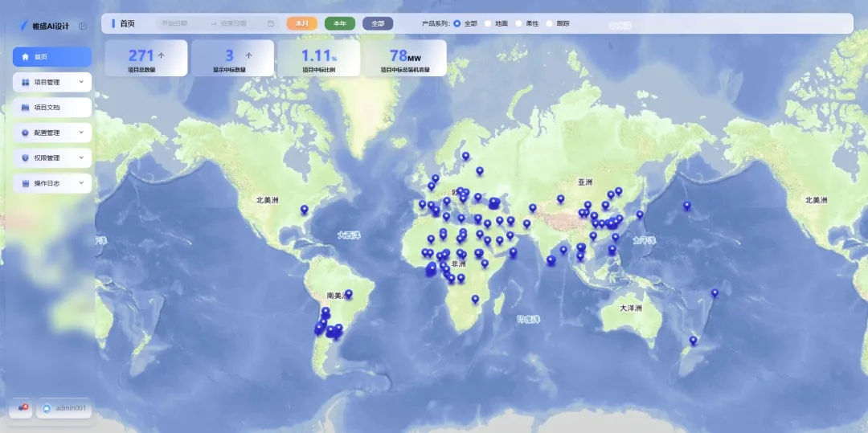
Task: Click the home icon in 首页 menu
Action: 25,57
